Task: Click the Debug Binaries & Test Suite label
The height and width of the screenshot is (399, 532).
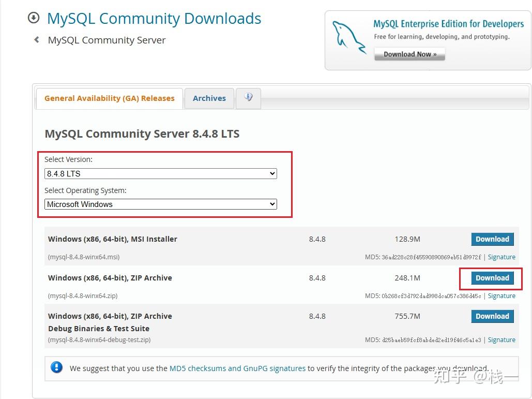Action: coord(99,329)
